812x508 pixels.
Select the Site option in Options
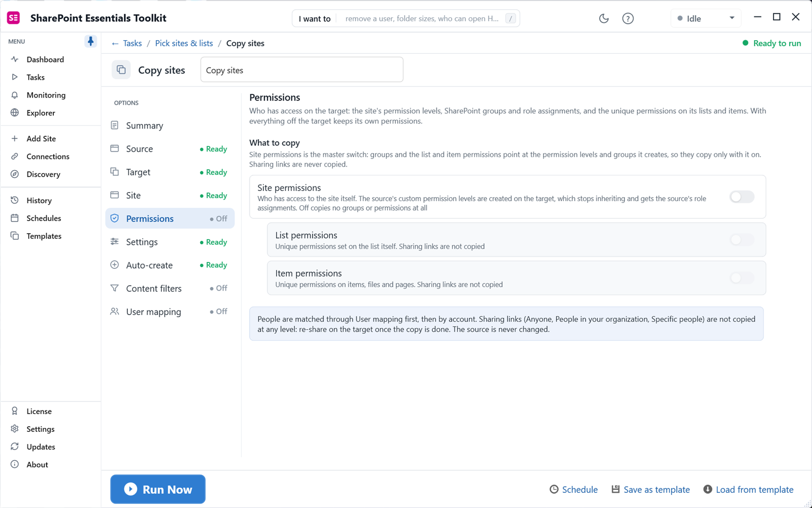pyautogui.click(x=170, y=196)
